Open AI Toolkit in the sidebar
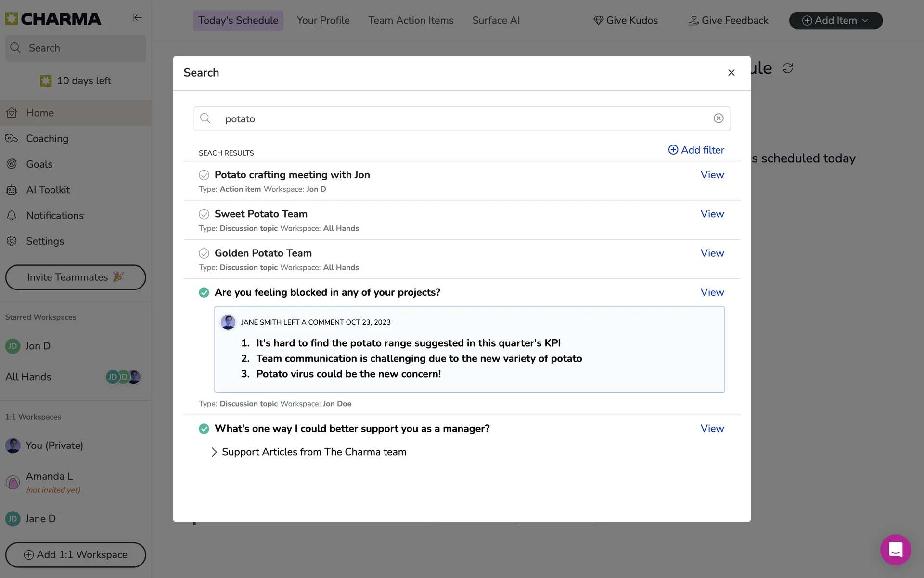Screen dimensions: 924x578 pyautogui.click(x=48, y=190)
